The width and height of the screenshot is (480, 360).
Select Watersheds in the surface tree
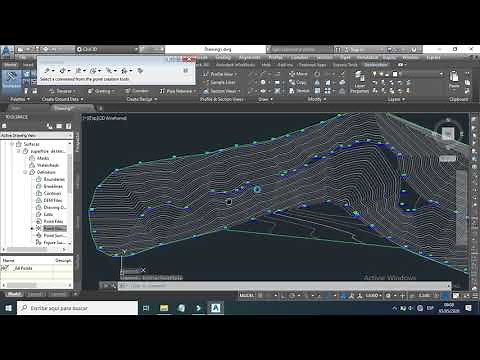pyautogui.click(x=48, y=165)
